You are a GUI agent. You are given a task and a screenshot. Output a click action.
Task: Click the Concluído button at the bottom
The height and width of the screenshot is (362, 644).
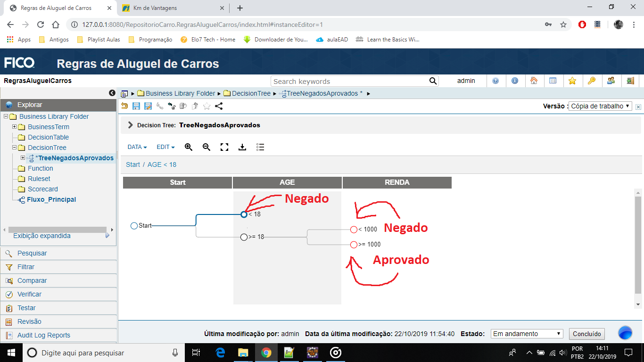click(x=586, y=334)
